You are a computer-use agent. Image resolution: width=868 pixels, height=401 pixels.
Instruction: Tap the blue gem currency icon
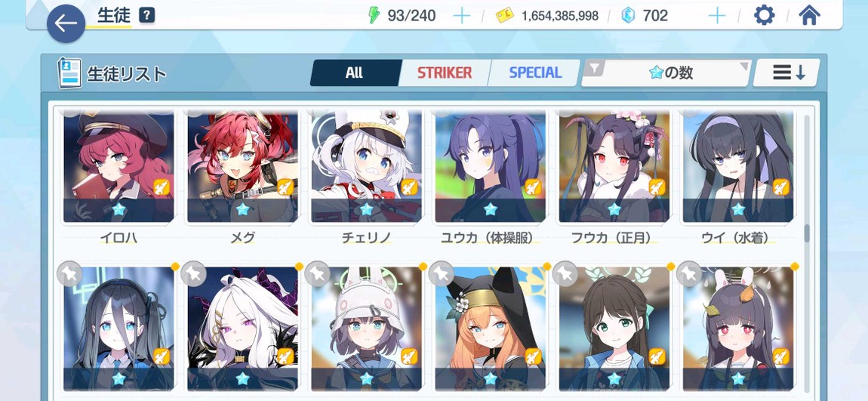628,16
